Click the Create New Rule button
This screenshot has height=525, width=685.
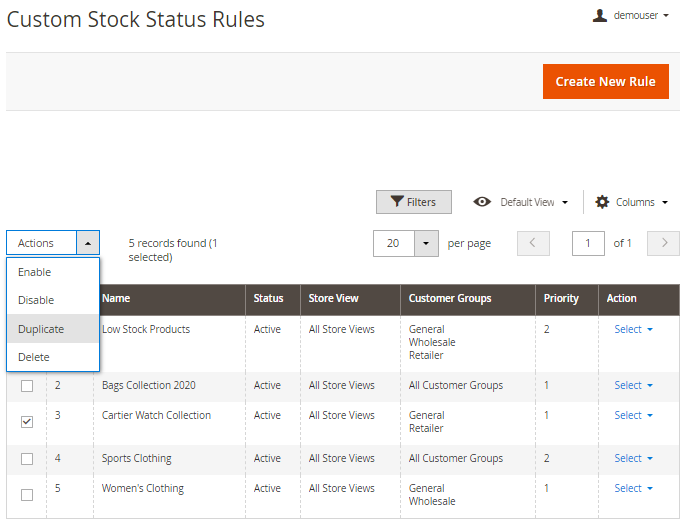(x=605, y=81)
